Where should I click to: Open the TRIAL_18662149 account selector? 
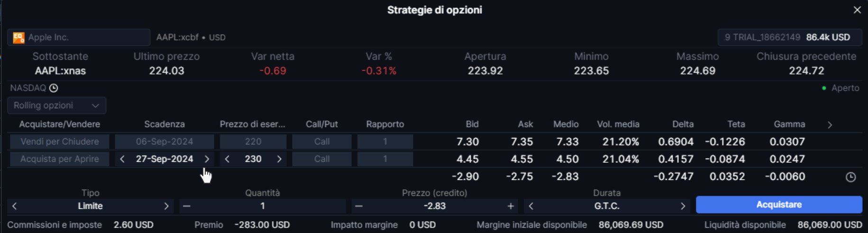(790, 37)
